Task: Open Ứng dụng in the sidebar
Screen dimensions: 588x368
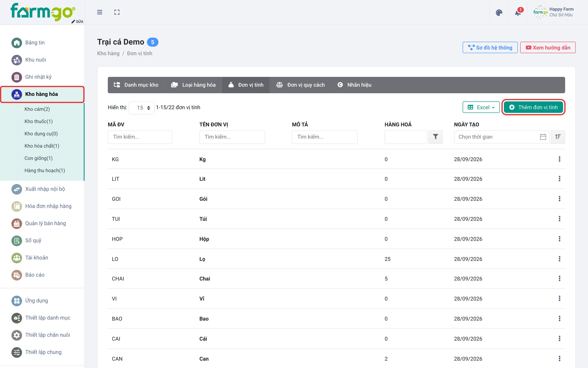Action: click(x=30, y=301)
